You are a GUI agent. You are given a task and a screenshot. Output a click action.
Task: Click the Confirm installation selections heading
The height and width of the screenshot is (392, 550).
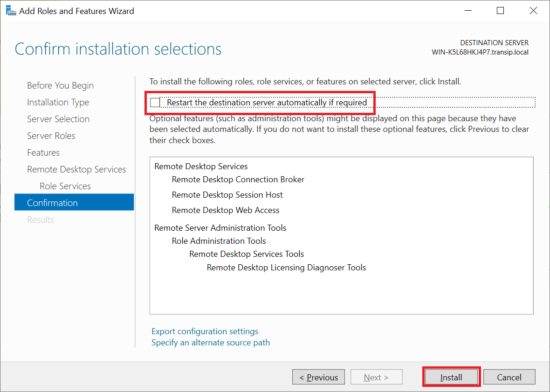click(118, 49)
